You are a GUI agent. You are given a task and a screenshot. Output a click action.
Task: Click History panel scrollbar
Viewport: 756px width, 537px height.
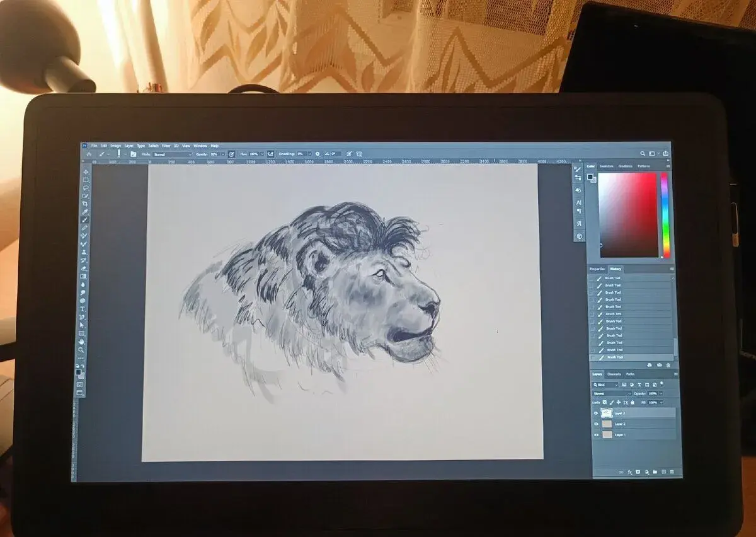tap(675, 347)
